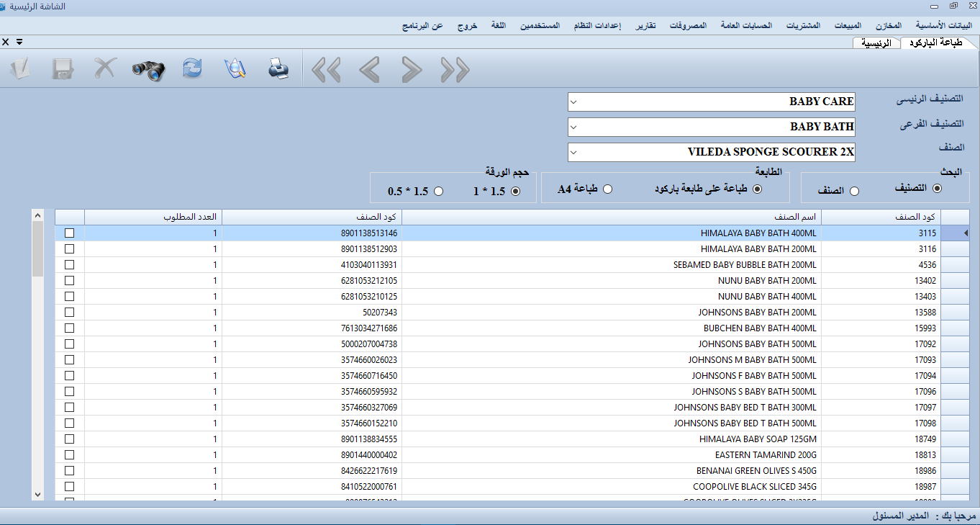This screenshot has height=525, width=980.
Task: Click the refresh arrows toolbar icon
Action: [192, 69]
